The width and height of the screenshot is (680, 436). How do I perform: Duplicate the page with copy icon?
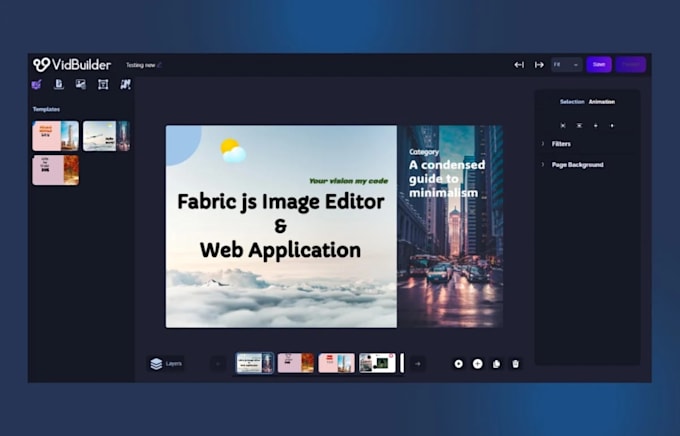[x=497, y=364]
